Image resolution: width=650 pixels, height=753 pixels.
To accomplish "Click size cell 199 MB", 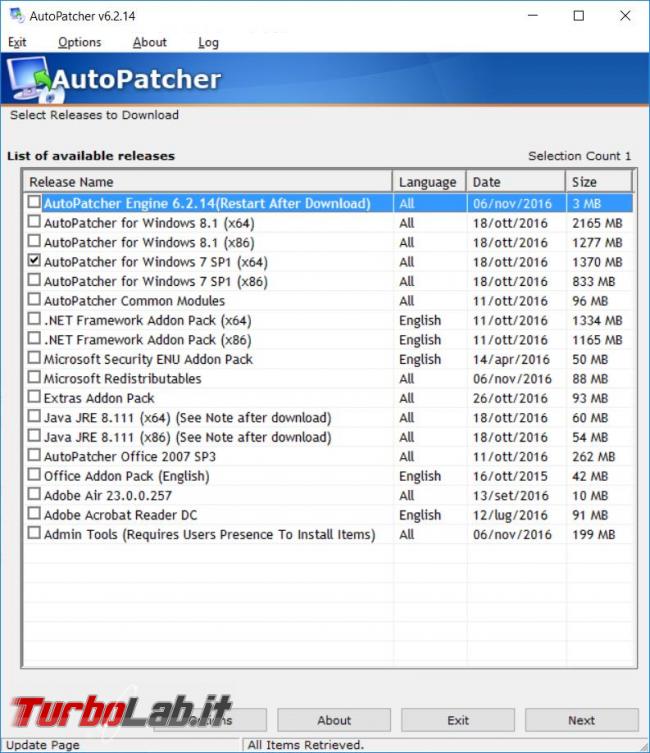I will (x=594, y=534).
